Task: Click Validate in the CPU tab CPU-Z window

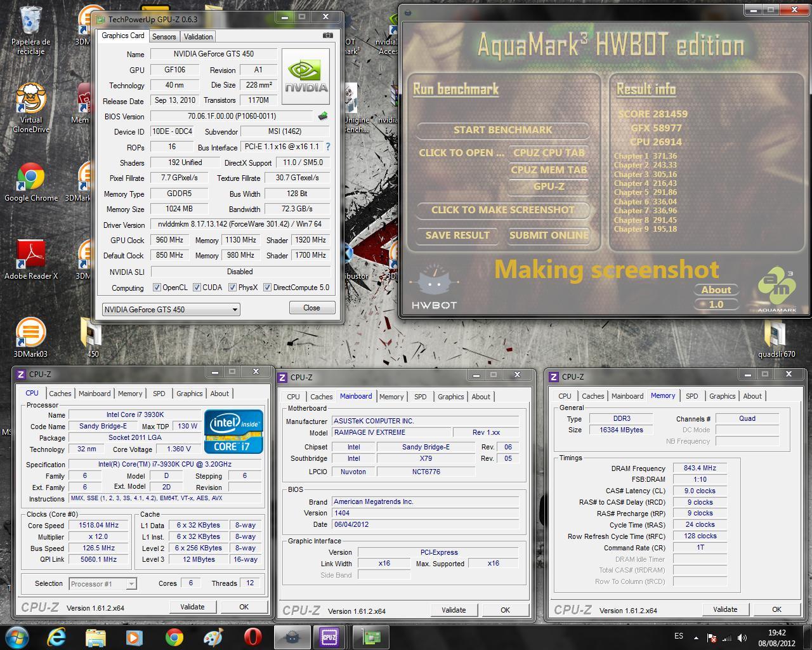Action: [x=192, y=607]
